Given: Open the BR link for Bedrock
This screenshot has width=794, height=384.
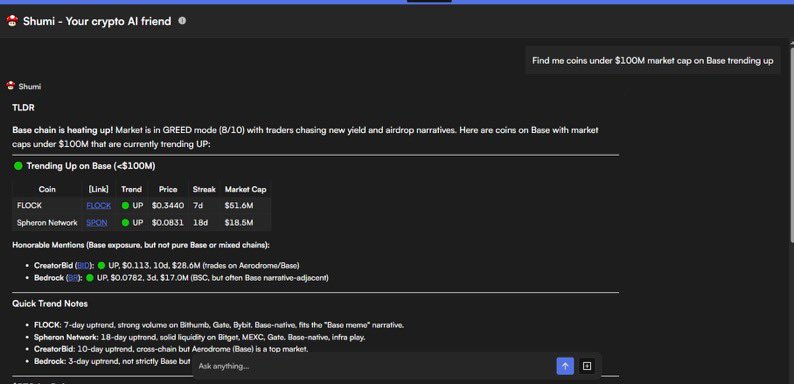Looking at the screenshot, I should tap(73, 278).
